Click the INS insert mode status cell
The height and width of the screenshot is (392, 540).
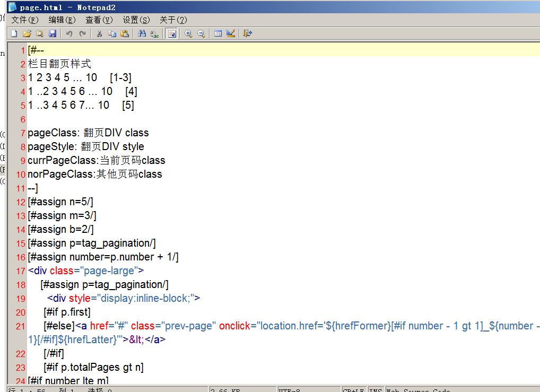pyautogui.click(x=376, y=390)
